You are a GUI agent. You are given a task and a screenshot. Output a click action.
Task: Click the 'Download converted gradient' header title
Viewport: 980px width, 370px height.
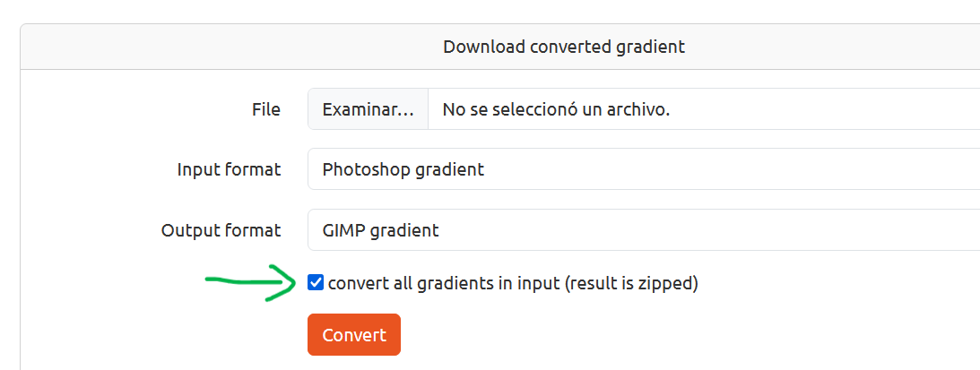pyautogui.click(x=563, y=47)
